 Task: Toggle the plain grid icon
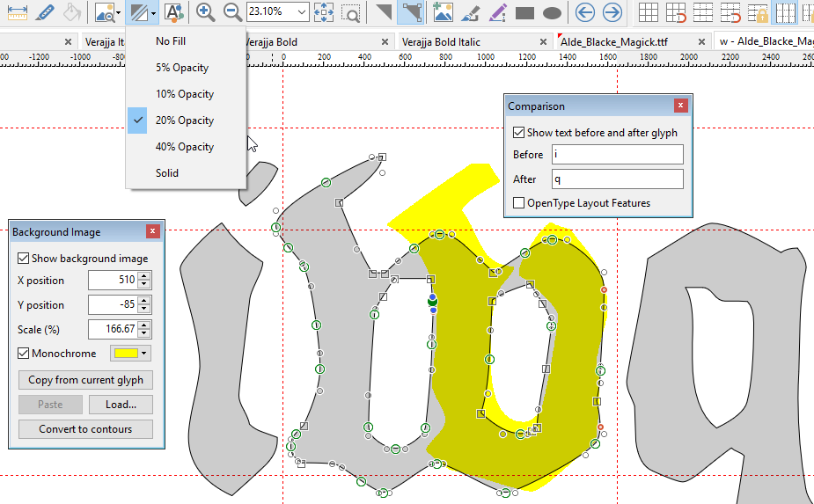tap(648, 12)
